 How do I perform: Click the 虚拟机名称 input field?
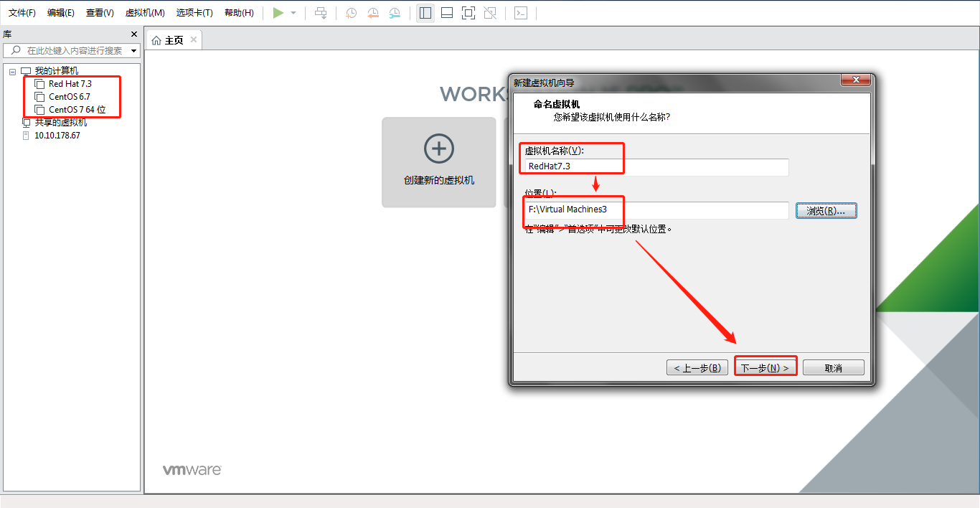[x=656, y=166]
